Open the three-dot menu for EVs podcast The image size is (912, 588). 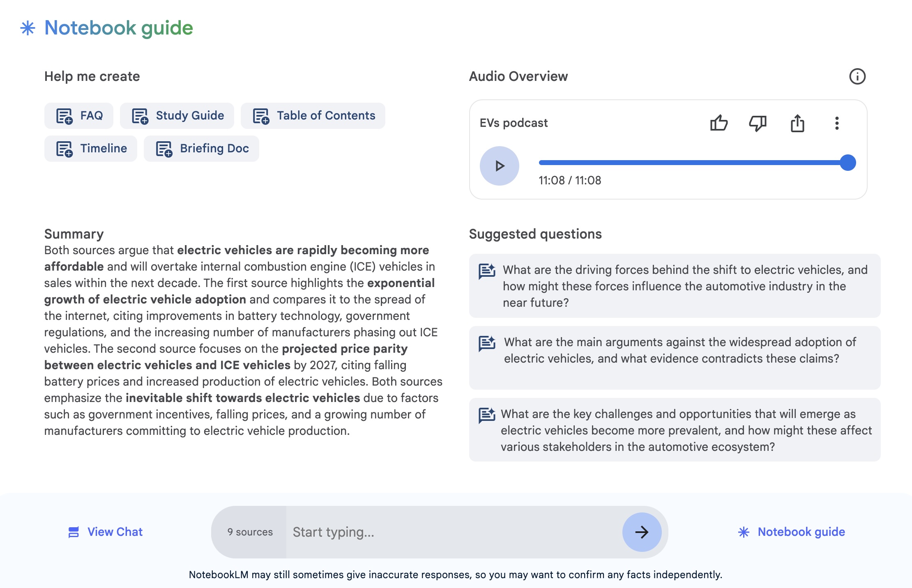(837, 123)
